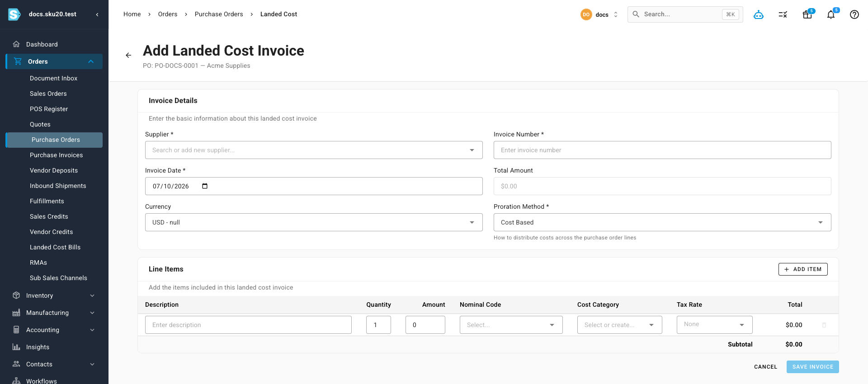
Task: Delete the line item with trash icon
Action: [x=824, y=325]
